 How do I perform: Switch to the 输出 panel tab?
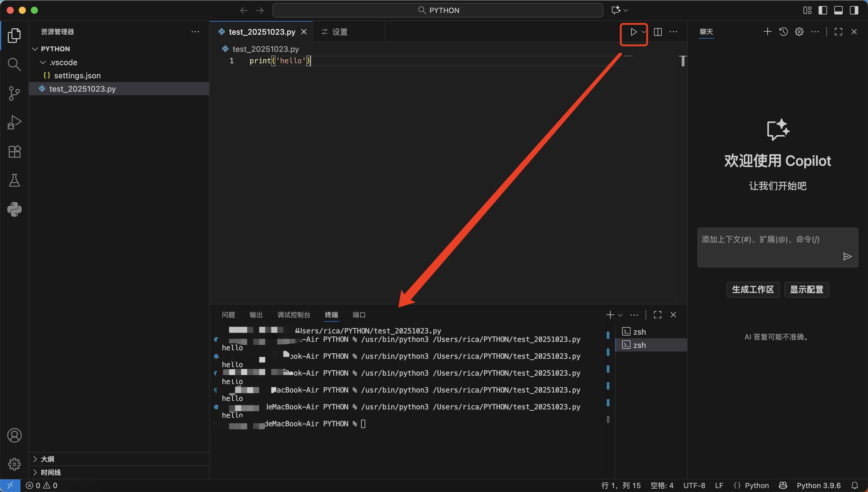point(256,315)
